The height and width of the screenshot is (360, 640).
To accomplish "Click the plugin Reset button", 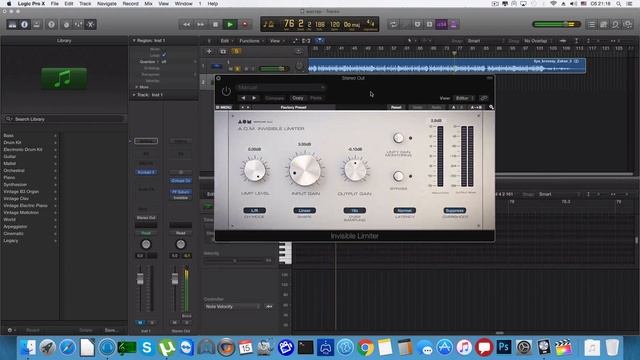I will [x=396, y=107].
